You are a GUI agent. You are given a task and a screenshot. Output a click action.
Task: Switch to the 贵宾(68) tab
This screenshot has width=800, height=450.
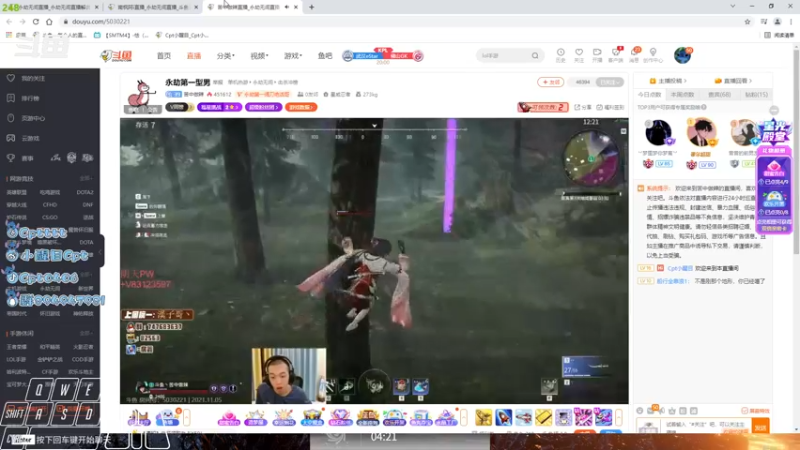coord(719,94)
